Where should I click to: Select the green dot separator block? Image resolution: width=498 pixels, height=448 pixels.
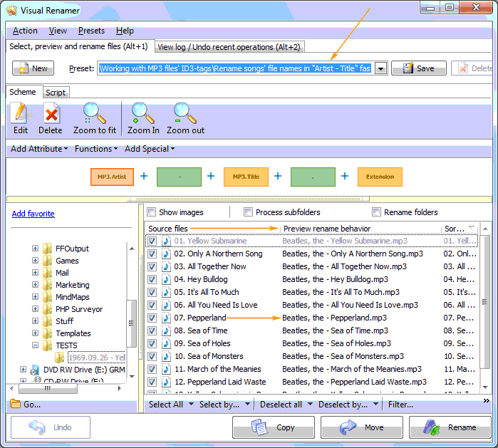313,177
